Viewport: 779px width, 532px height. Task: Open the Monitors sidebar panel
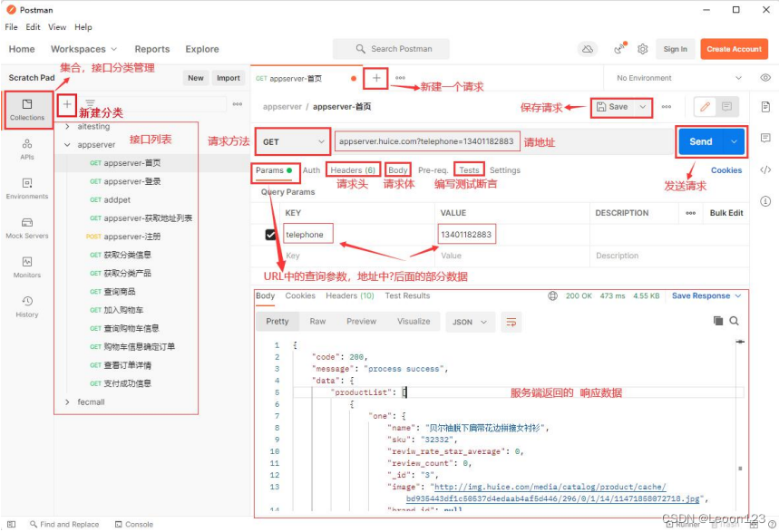pyautogui.click(x=27, y=267)
